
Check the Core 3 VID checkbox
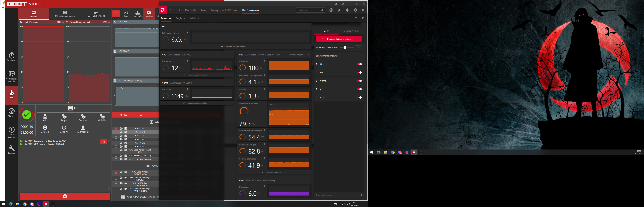click(116, 139)
